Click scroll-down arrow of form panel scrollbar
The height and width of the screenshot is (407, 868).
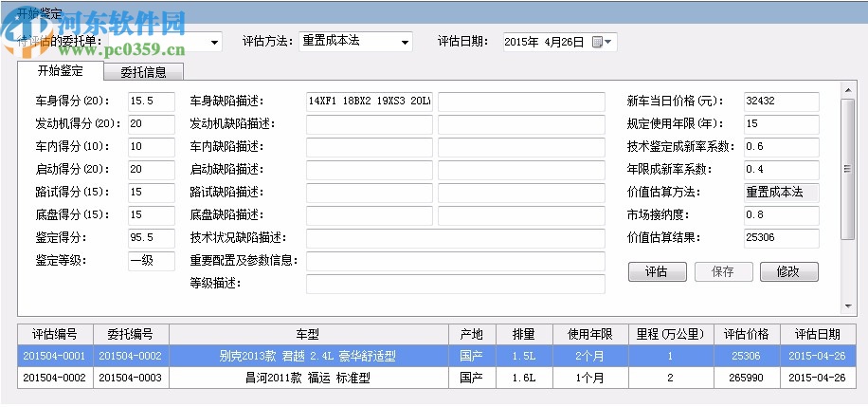click(x=847, y=306)
